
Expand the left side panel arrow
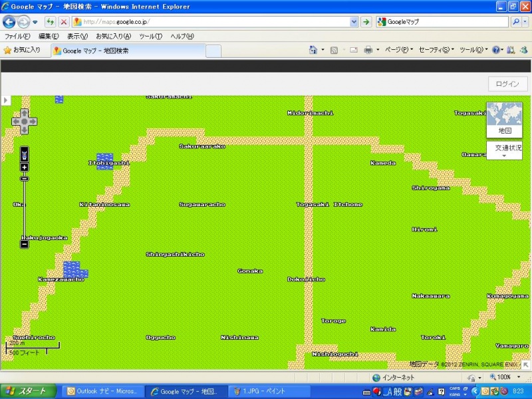pyautogui.click(x=6, y=100)
